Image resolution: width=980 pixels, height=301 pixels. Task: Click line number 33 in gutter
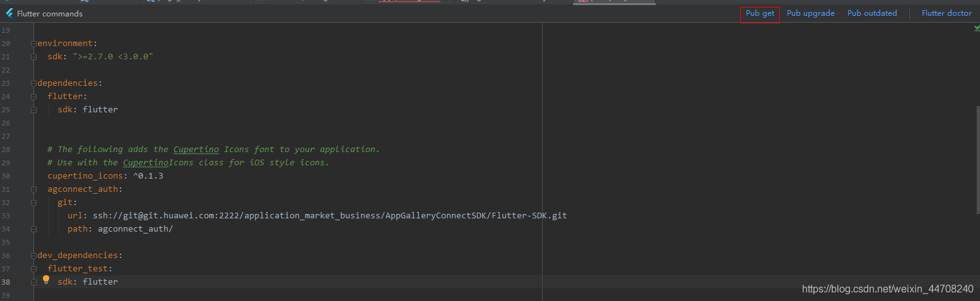coord(6,216)
